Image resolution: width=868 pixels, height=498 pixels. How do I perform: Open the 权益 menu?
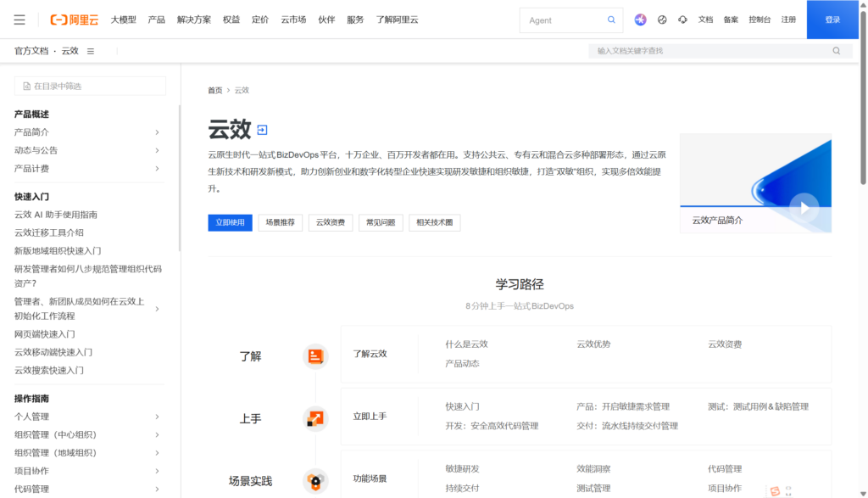231,20
